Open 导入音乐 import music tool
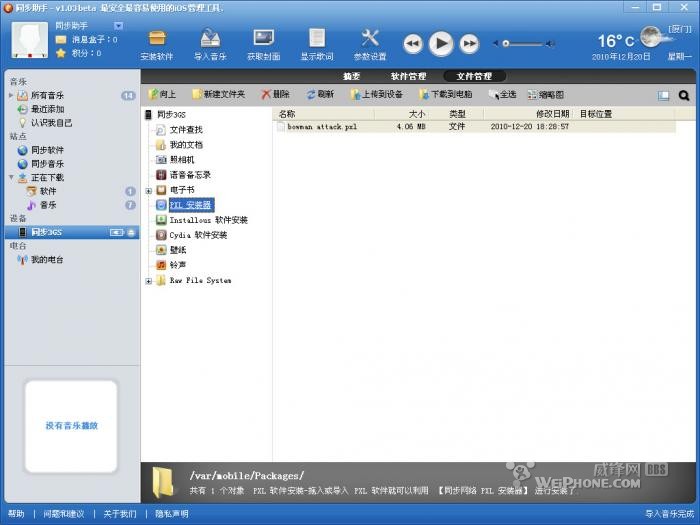Image resolution: width=700 pixels, height=525 pixels. coord(210,46)
